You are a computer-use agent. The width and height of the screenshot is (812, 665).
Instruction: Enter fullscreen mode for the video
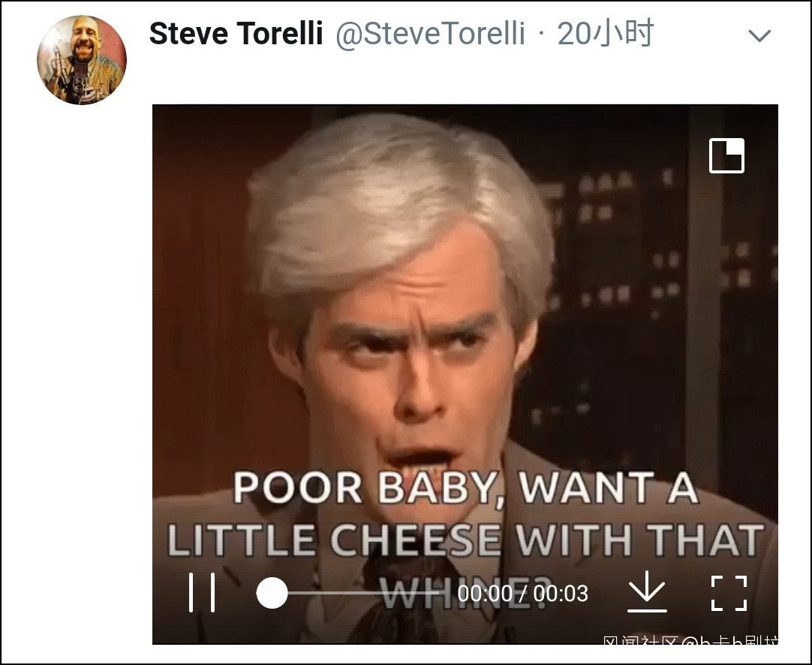(x=729, y=593)
